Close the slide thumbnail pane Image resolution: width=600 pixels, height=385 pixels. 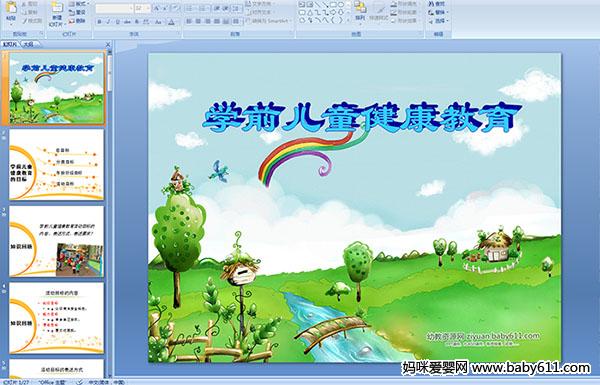pos(108,44)
